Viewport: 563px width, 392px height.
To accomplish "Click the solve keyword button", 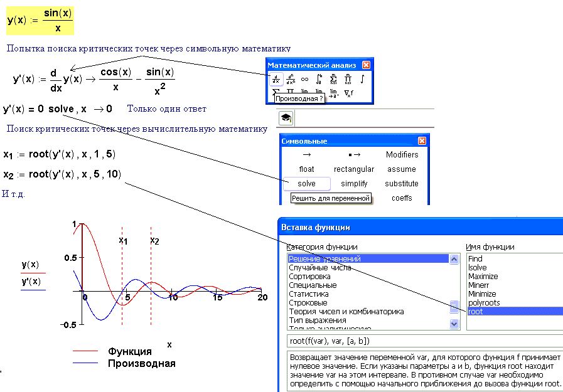I will point(307,183).
